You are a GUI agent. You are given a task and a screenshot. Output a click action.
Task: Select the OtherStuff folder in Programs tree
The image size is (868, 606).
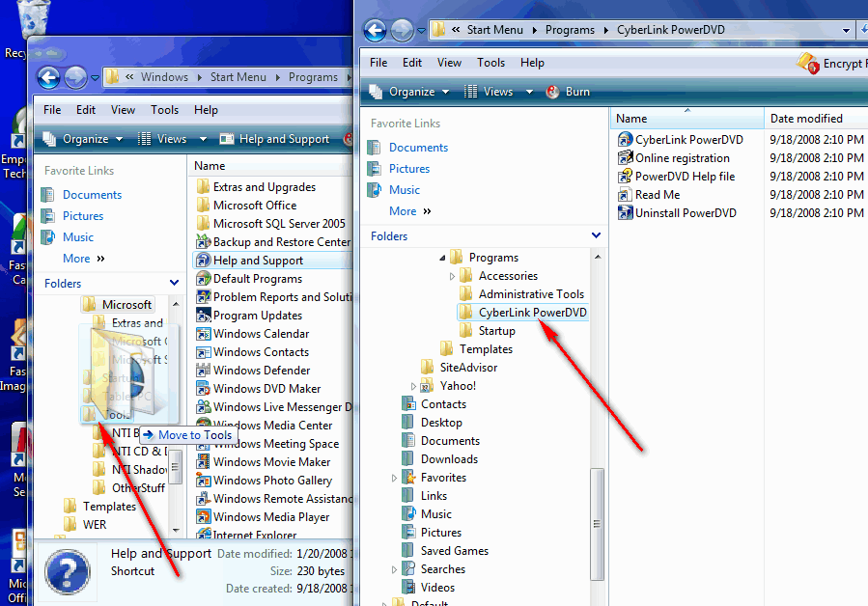[138, 487]
